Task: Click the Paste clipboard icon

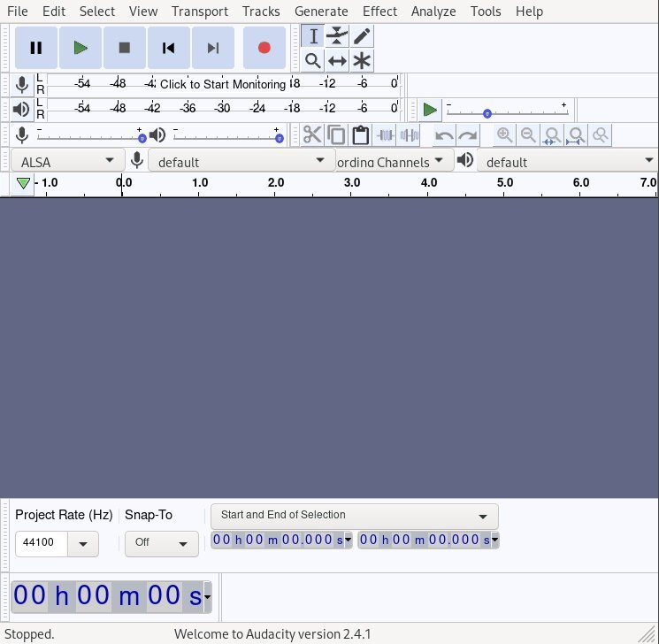Action: coord(361,135)
